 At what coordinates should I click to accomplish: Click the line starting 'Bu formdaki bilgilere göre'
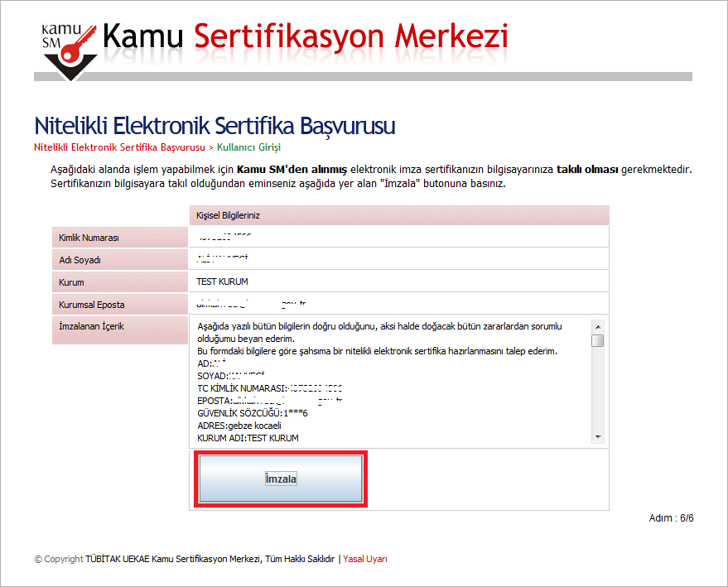pos(377,351)
